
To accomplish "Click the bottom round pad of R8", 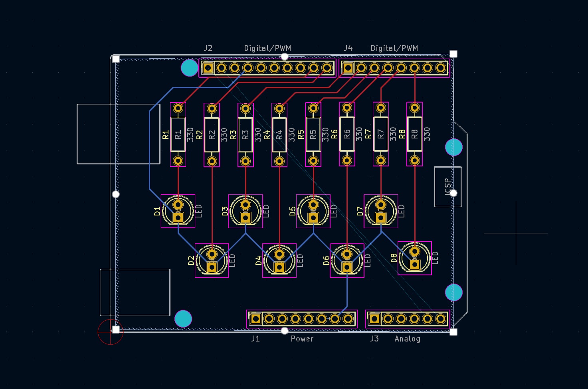I will [415, 160].
